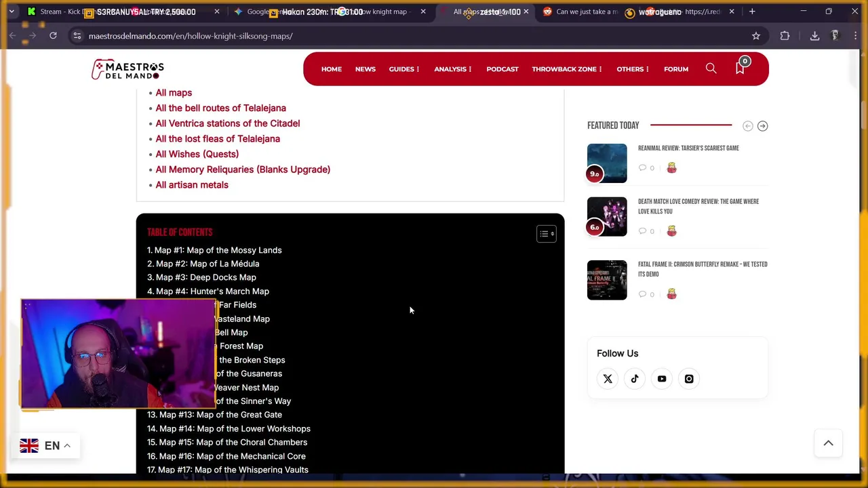Open the X (Twitter) follow icon
The height and width of the screenshot is (488, 868).
point(608,379)
